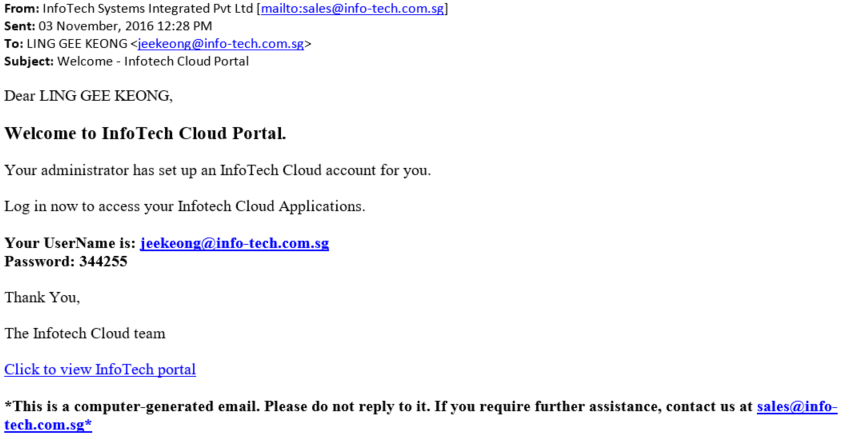
Task: Click the Log in now sentence
Action: click(185, 207)
